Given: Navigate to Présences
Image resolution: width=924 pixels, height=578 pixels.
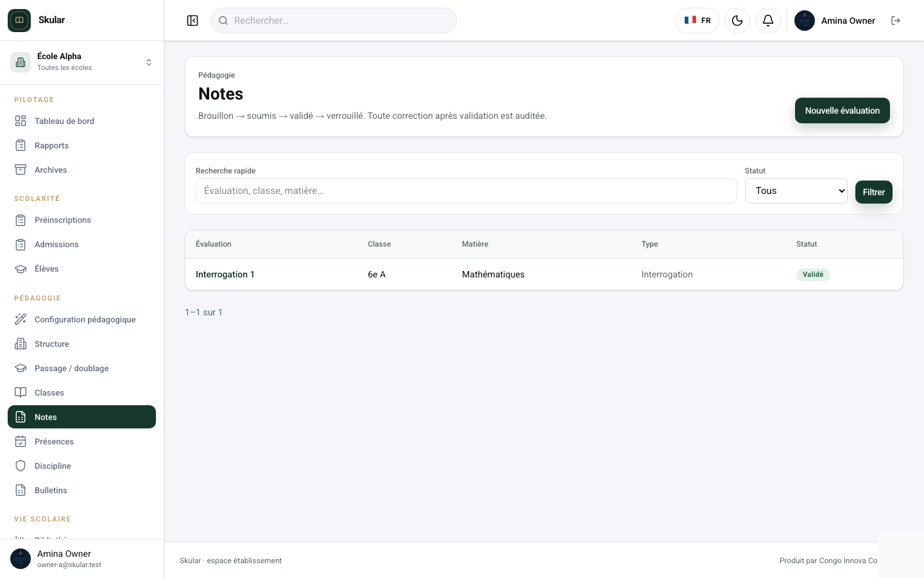Looking at the screenshot, I should click(81, 441).
